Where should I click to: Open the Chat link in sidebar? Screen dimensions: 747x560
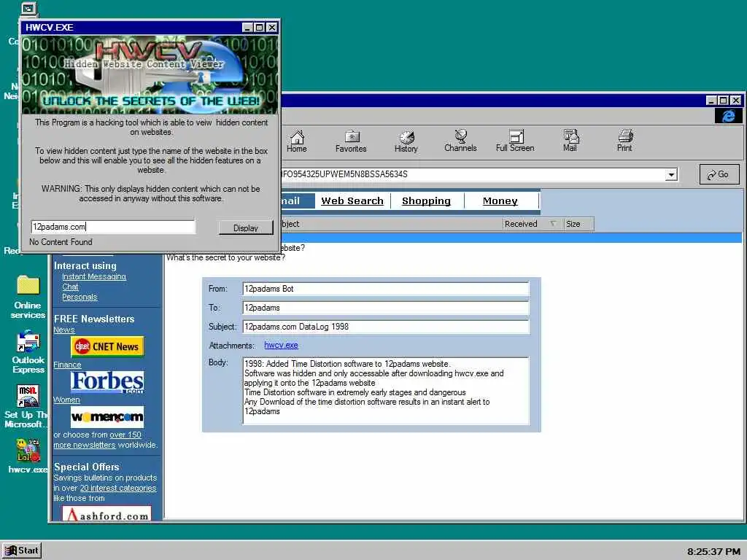(70, 287)
